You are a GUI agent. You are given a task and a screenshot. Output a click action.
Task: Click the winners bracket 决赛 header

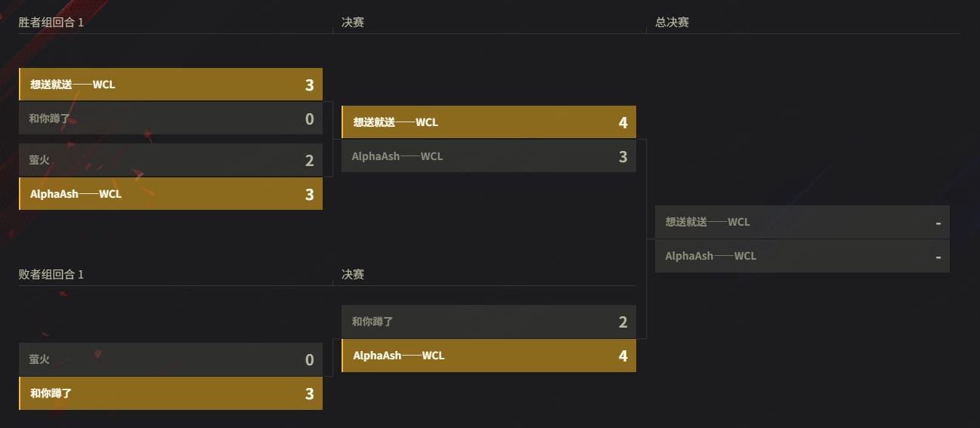click(353, 23)
